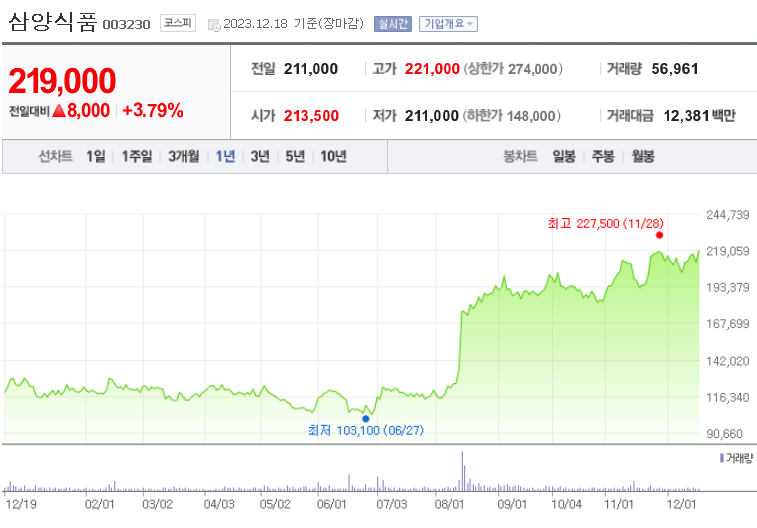Click the 시가 value 213,500

click(311, 116)
